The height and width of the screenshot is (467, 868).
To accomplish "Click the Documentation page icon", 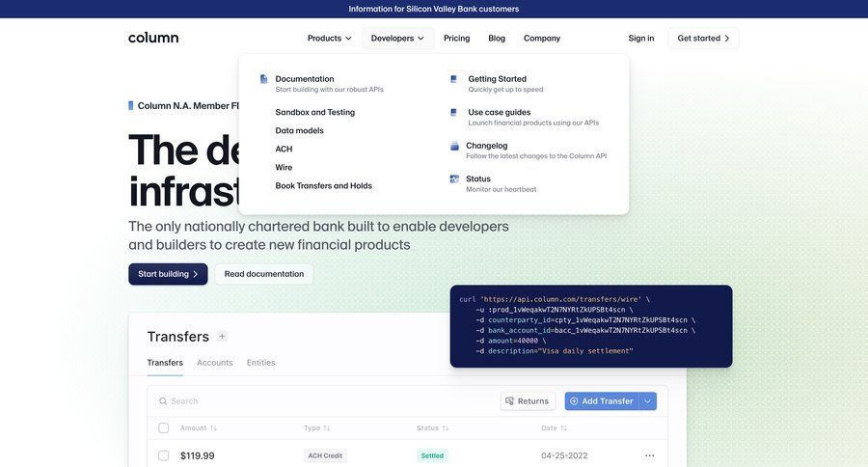I will (x=263, y=79).
